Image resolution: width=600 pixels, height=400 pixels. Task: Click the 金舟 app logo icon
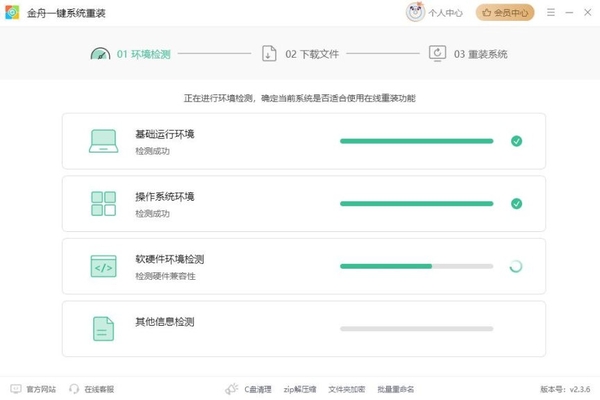[12, 12]
